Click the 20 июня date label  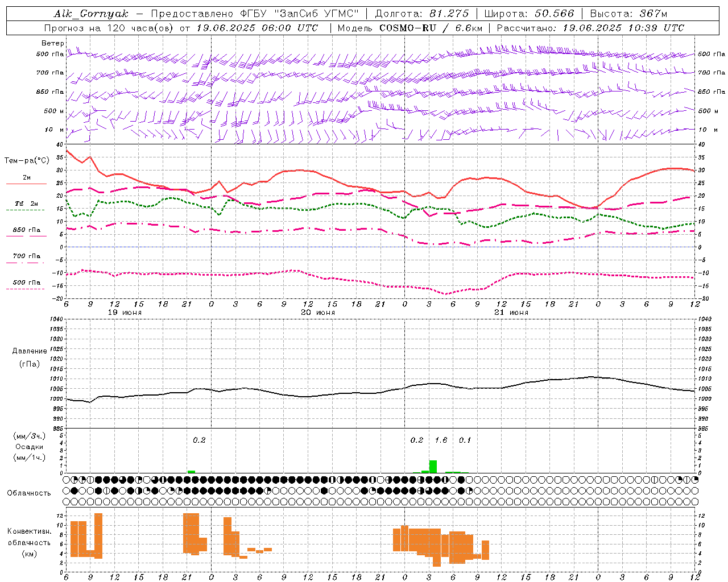(x=318, y=313)
